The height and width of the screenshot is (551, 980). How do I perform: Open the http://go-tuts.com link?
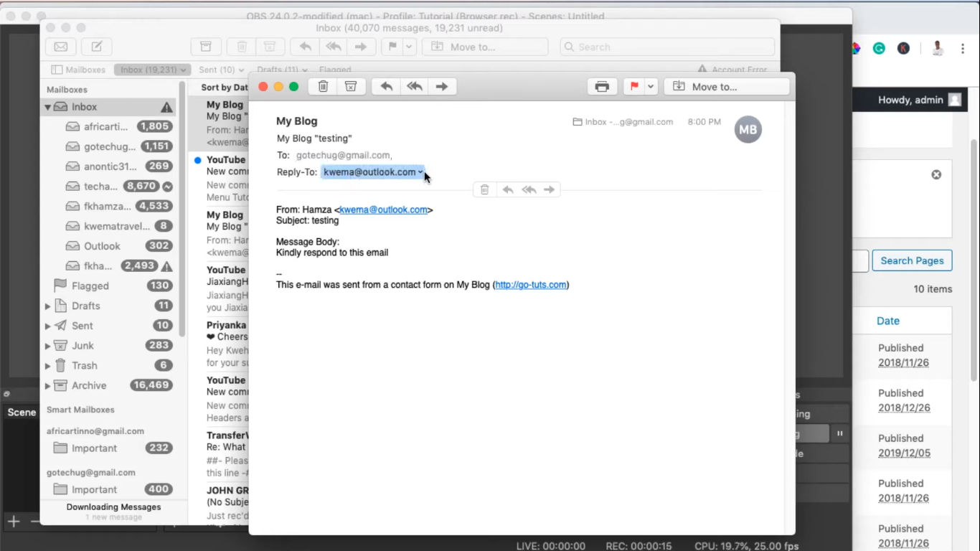[531, 285]
